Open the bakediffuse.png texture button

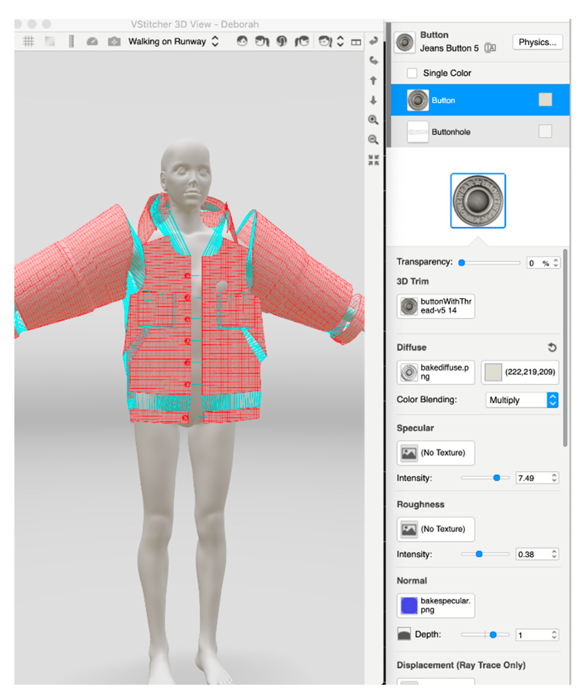click(436, 372)
